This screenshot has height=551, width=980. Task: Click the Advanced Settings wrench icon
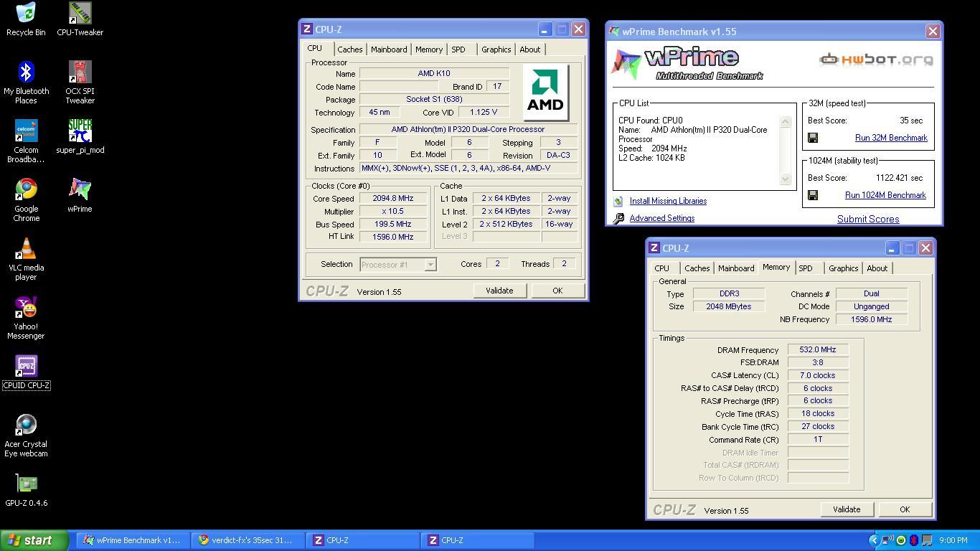[x=618, y=218]
